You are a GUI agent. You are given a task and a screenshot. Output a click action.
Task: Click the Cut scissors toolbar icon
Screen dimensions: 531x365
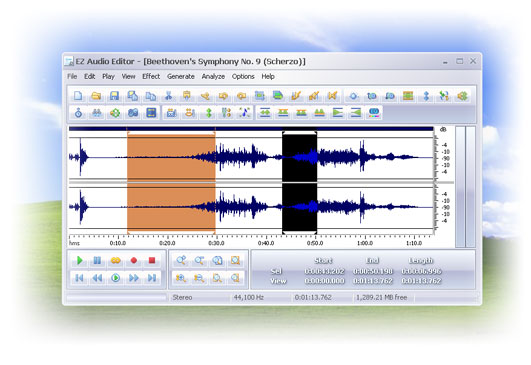pyautogui.click(x=168, y=96)
